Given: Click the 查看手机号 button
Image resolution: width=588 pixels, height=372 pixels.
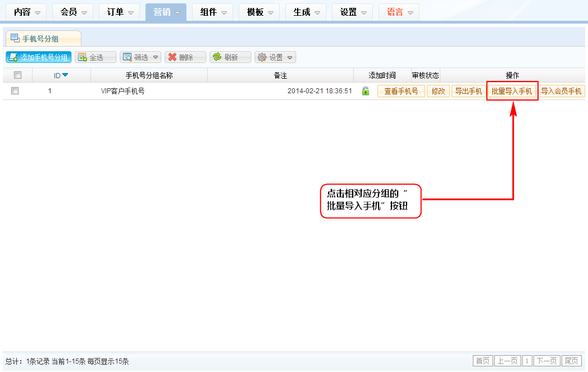Looking at the screenshot, I should click(x=401, y=91).
